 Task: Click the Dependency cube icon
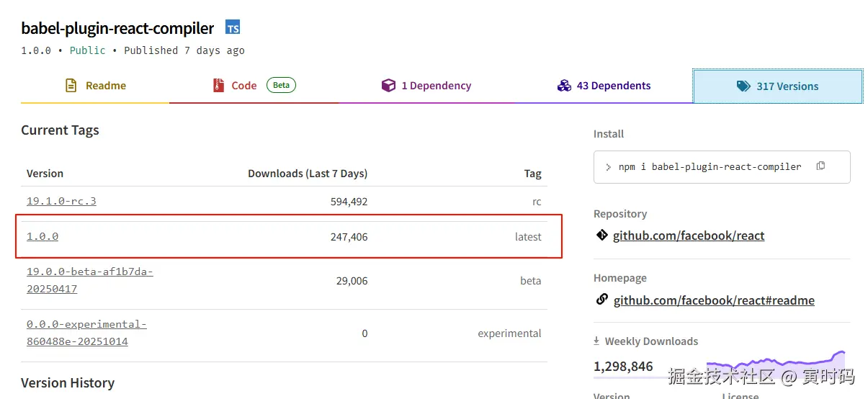click(388, 86)
